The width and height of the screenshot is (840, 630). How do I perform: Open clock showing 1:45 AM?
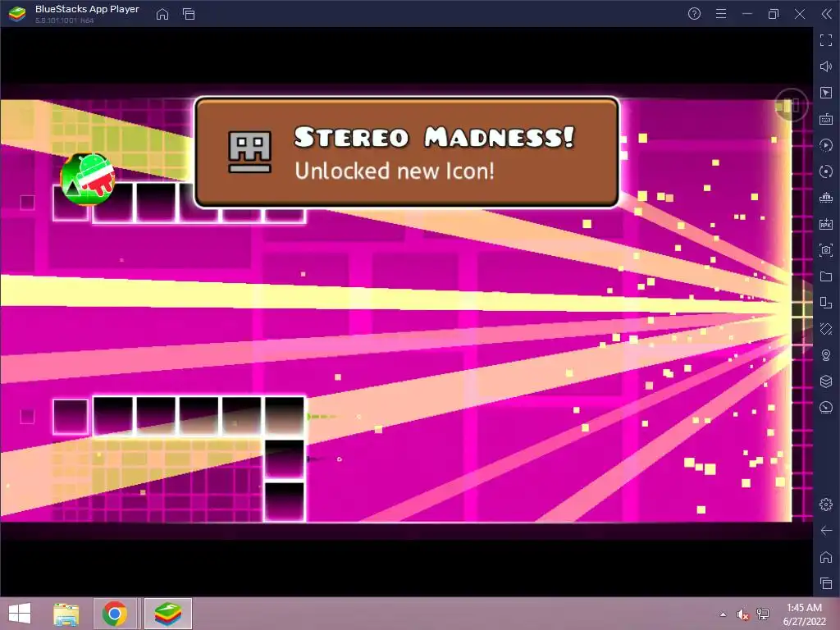pos(804,614)
